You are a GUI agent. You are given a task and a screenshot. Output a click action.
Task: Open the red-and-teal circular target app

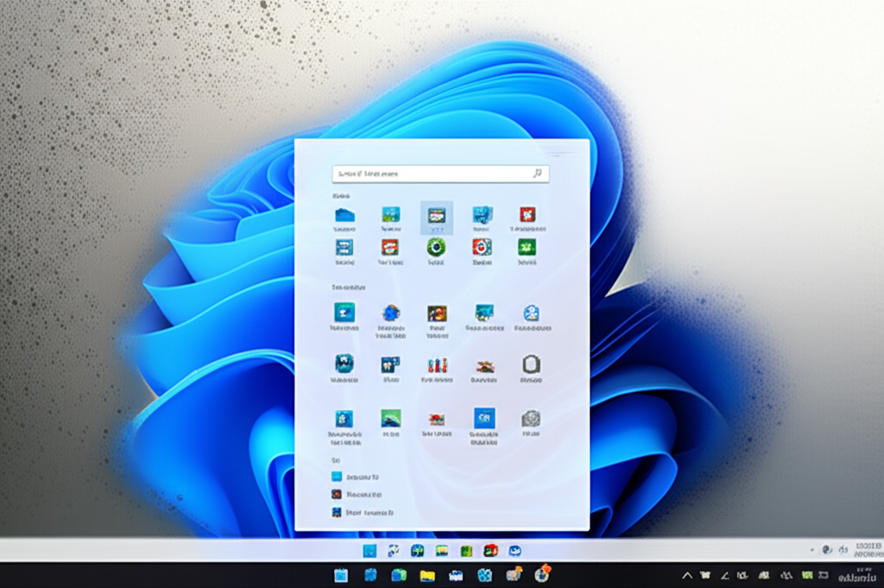[482, 247]
